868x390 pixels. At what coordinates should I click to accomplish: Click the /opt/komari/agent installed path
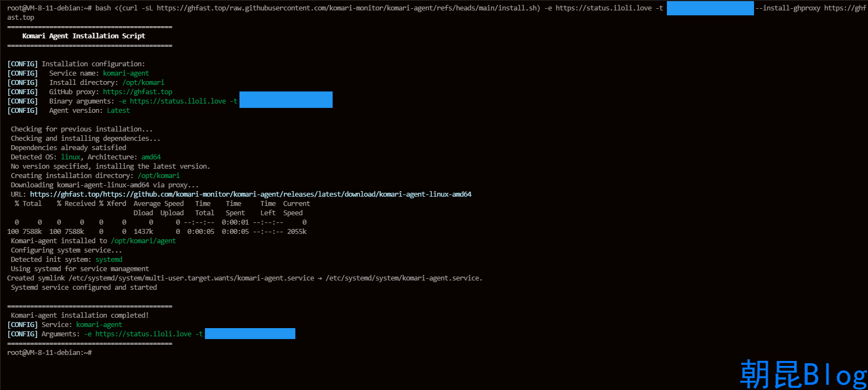(x=144, y=241)
